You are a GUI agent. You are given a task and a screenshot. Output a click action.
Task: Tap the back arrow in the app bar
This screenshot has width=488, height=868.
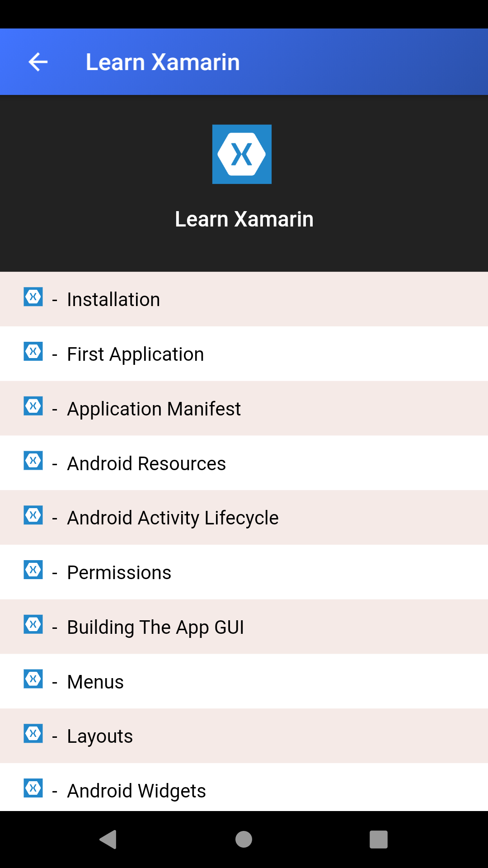pyautogui.click(x=38, y=61)
